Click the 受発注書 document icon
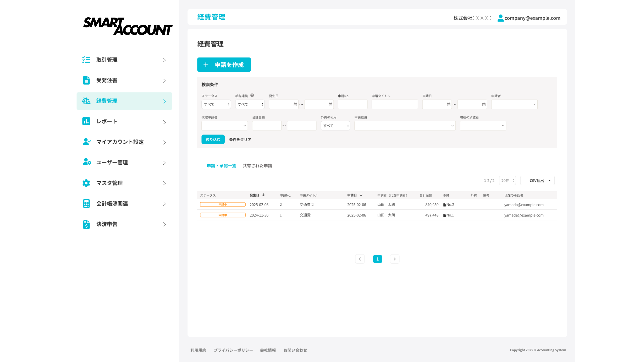The height and width of the screenshot is (362, 644). [x=86, y=80]
